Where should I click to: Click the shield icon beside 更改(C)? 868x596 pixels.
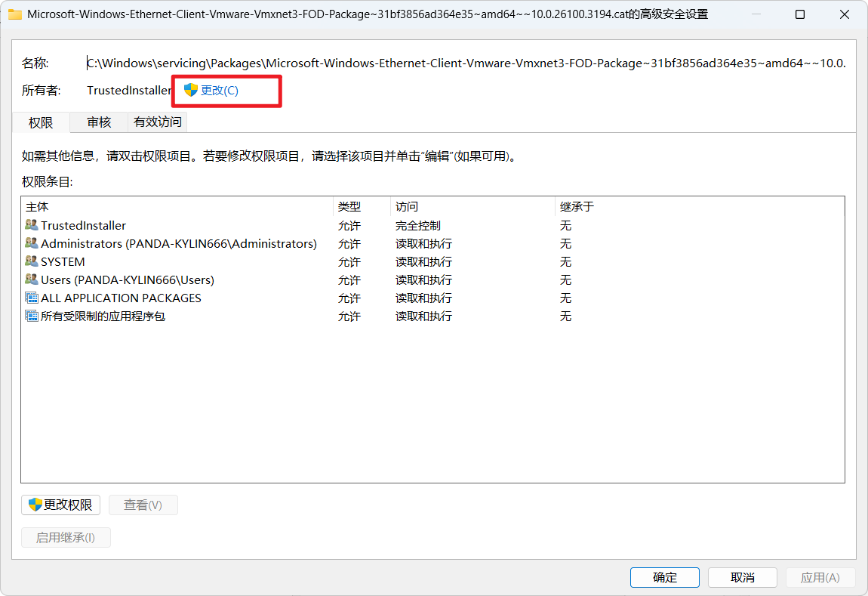[191, 90]
